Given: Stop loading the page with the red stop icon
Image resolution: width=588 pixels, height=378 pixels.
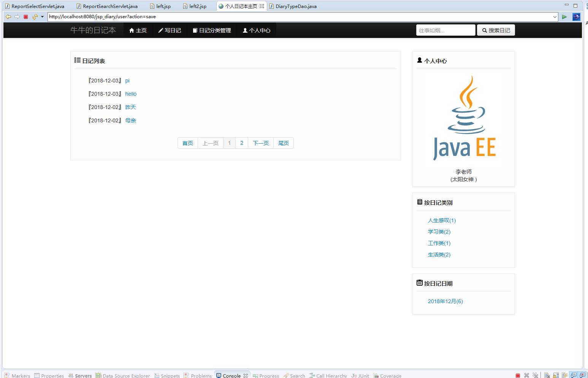Looking at the screenshot, I should (x=26, y=17).
